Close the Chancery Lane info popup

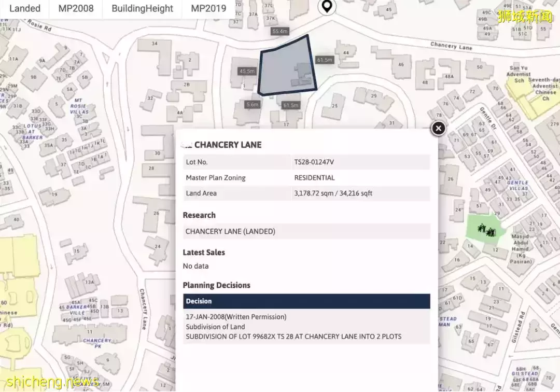coord(438,128)
